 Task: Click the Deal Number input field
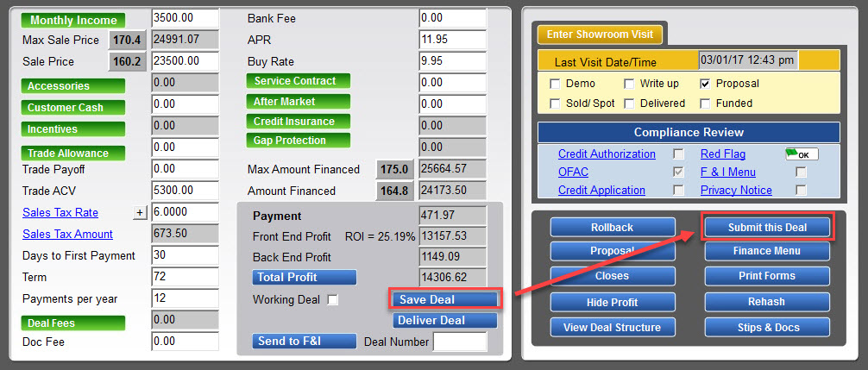click(460, 342)
